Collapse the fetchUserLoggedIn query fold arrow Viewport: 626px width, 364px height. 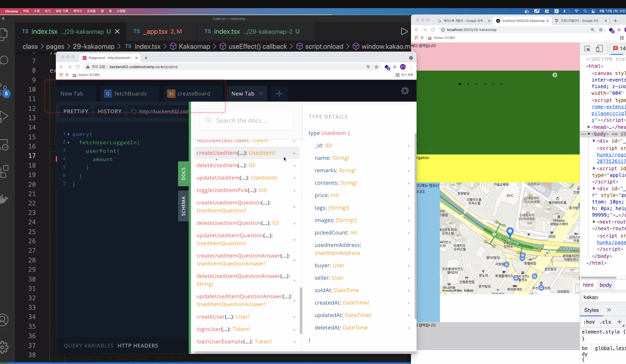click(68, 143)
